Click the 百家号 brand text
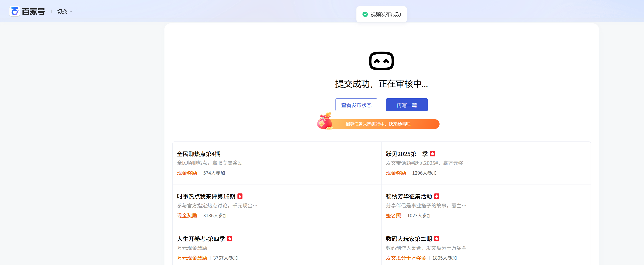The width and height of the screenshot is (644, 265). click(33, 11)
